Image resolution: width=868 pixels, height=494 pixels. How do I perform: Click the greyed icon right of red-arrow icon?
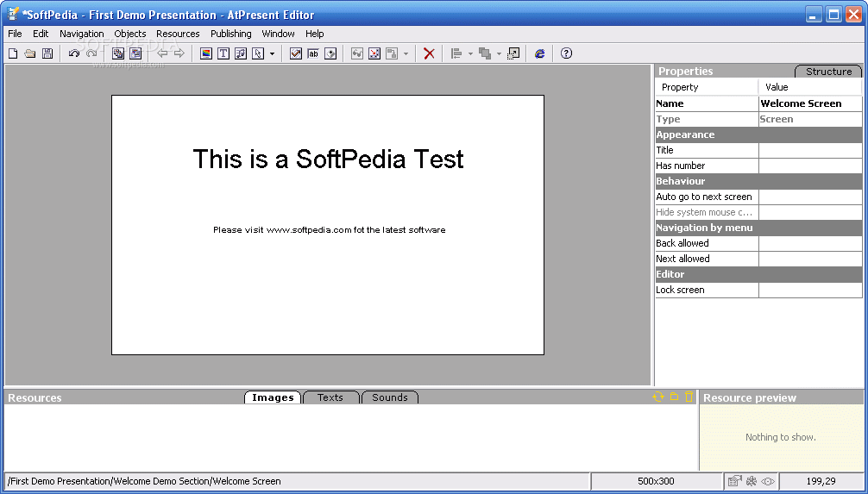[392, 53]
